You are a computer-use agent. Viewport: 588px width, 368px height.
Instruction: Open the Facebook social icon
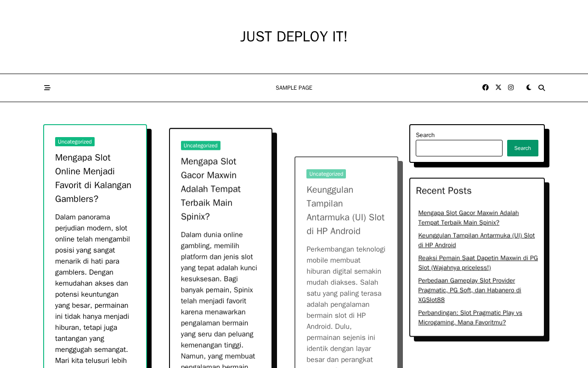pos(486,87)
